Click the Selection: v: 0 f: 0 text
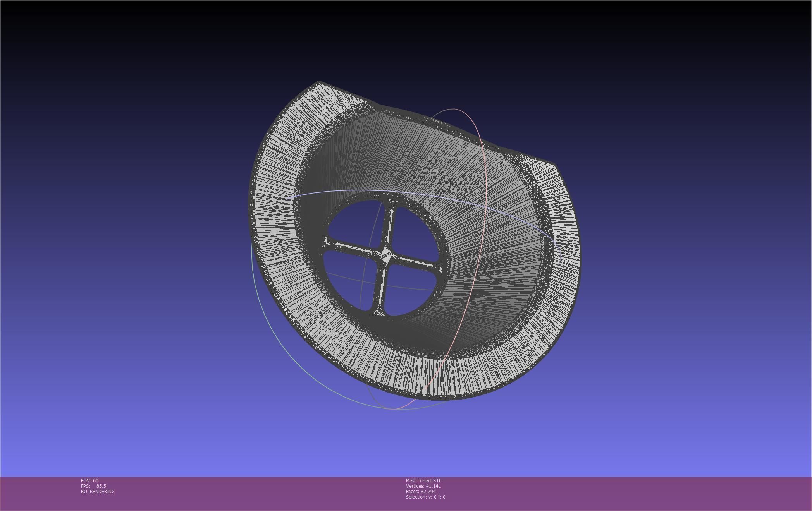812x511 pixels. point(425,497)
